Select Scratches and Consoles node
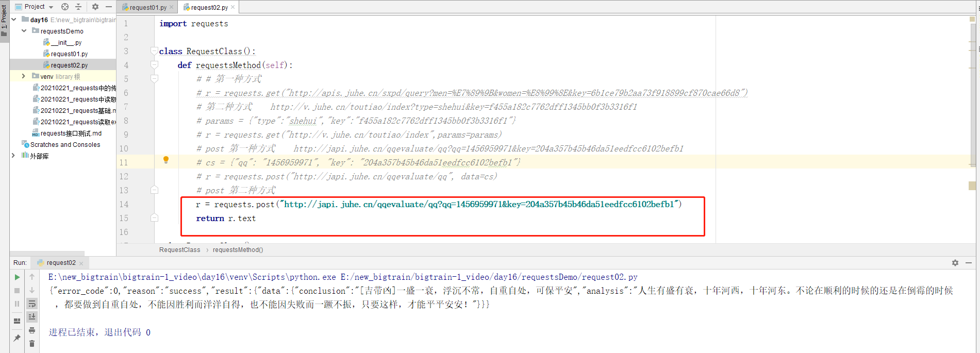The image size is (980, 353). [x=61, y=145]
